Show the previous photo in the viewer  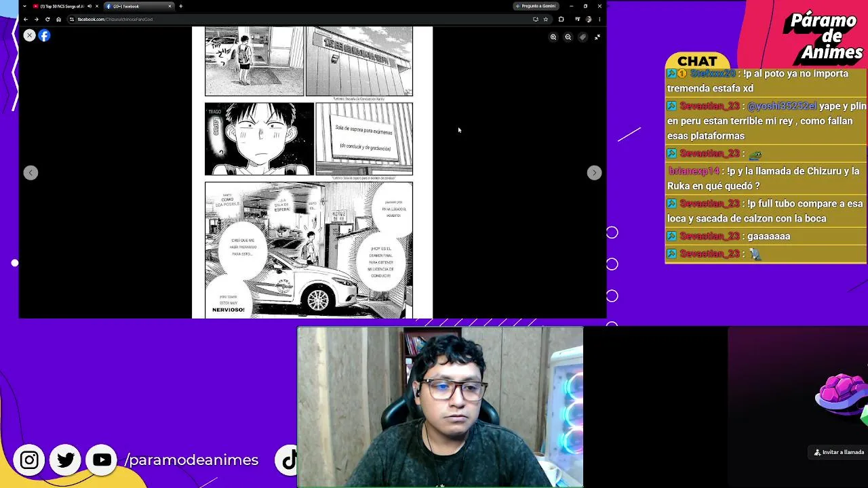click(31, 173)
